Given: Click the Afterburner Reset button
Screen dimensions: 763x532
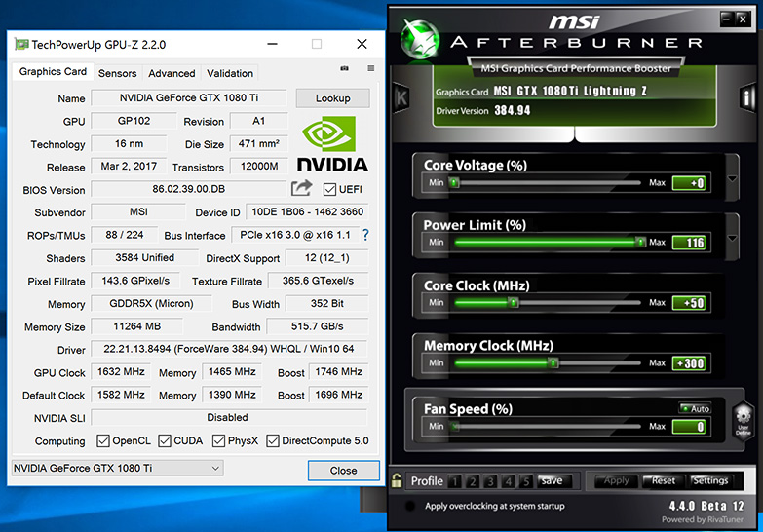Looking at the screenshot, I should click(x=664, y=481).
